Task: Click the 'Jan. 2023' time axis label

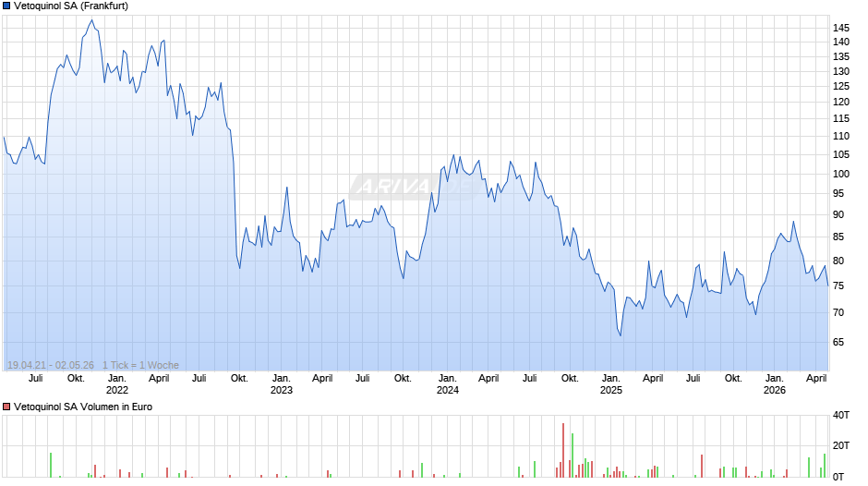Action: (282, 384)
